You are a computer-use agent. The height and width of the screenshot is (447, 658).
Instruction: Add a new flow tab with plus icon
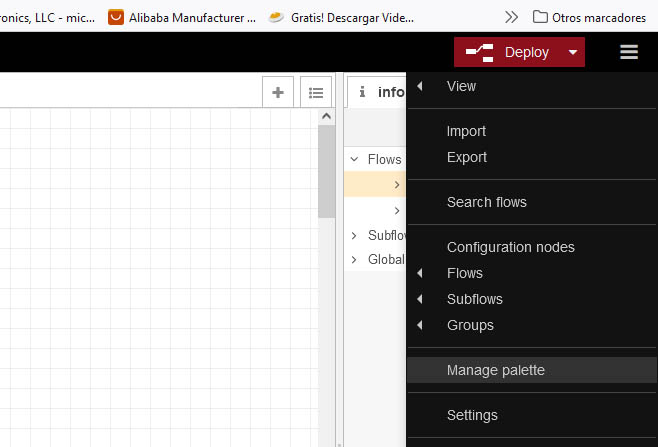(x=278, y=92)
